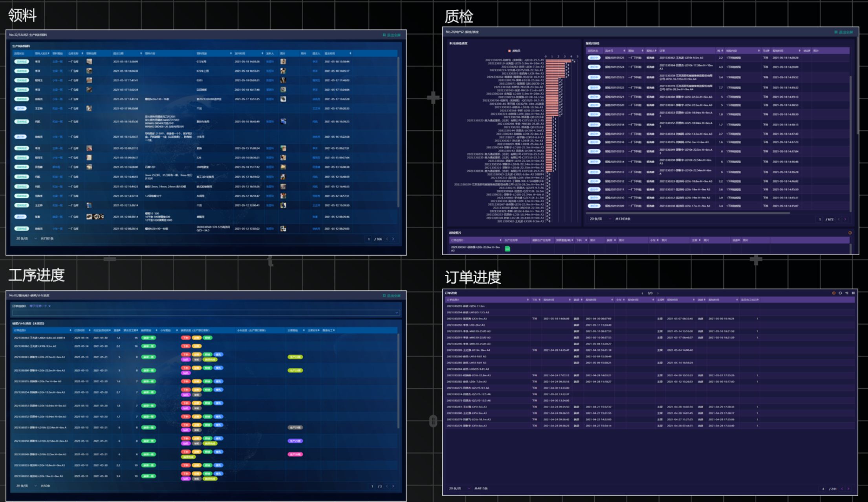Click the column settings icon in 订单进度
The image size is (868, 502).
click(x=847, y=293)
